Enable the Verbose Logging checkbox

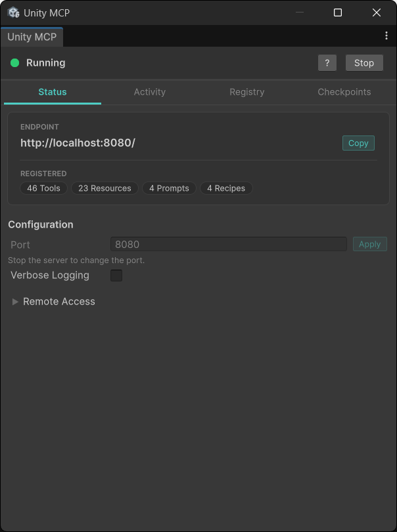[x=116, y=276]
